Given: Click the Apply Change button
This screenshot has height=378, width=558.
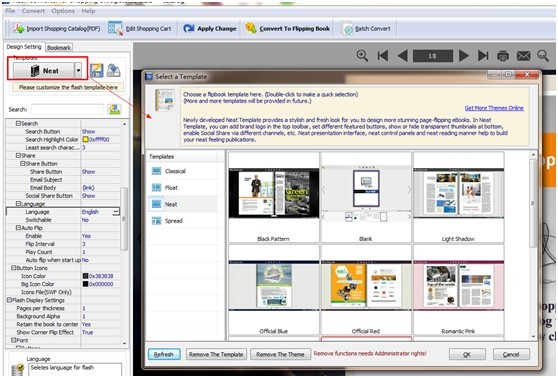Looking at the screenshot, I should [x=210, y=28].
